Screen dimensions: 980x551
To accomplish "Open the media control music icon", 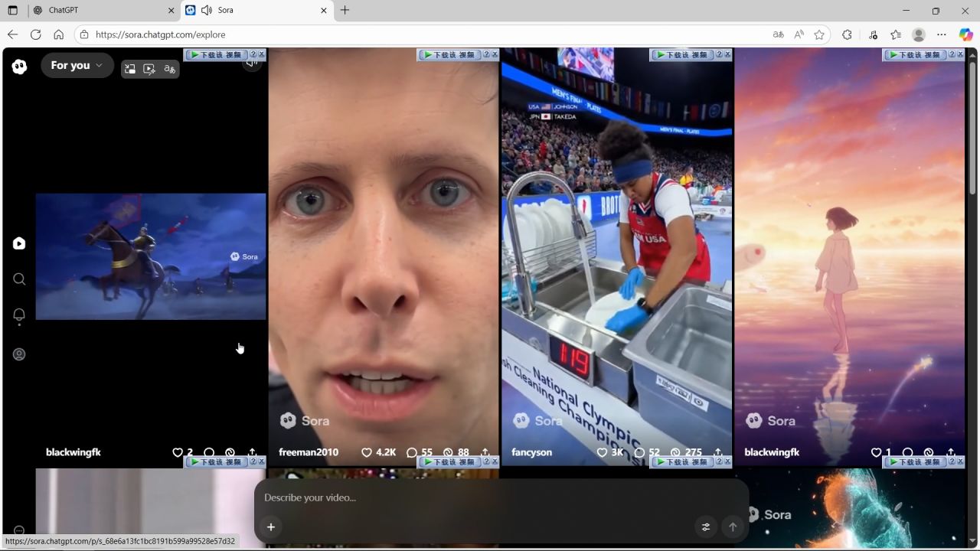I will (x=874, y=34).
